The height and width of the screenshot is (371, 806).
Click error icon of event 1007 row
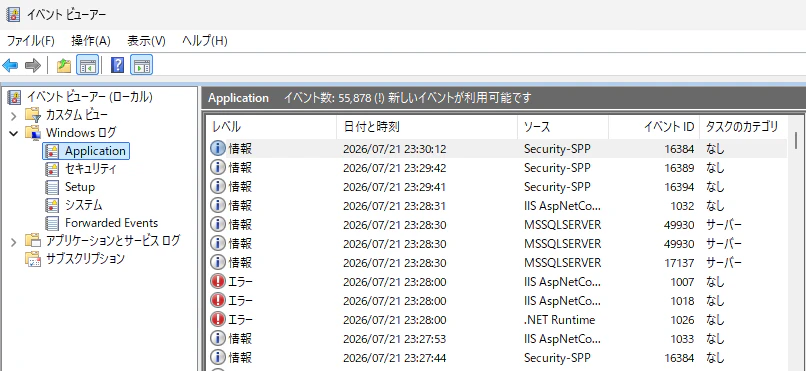218,282
